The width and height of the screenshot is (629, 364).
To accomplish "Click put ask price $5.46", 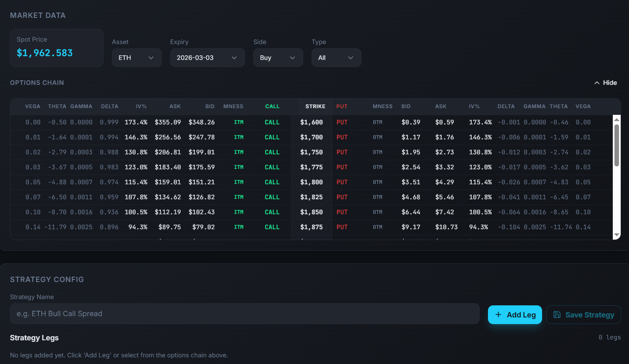I will [x=445, y=197].
